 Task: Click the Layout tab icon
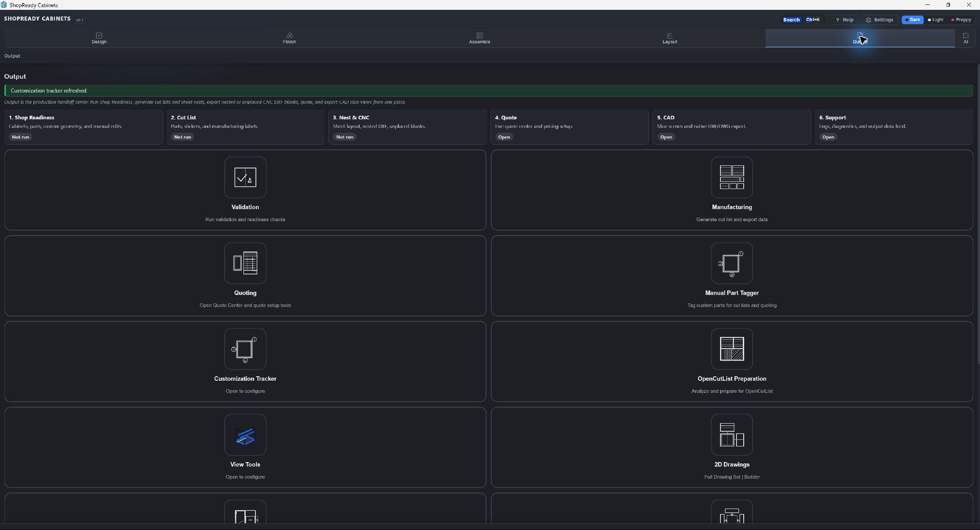coord(670,35)
